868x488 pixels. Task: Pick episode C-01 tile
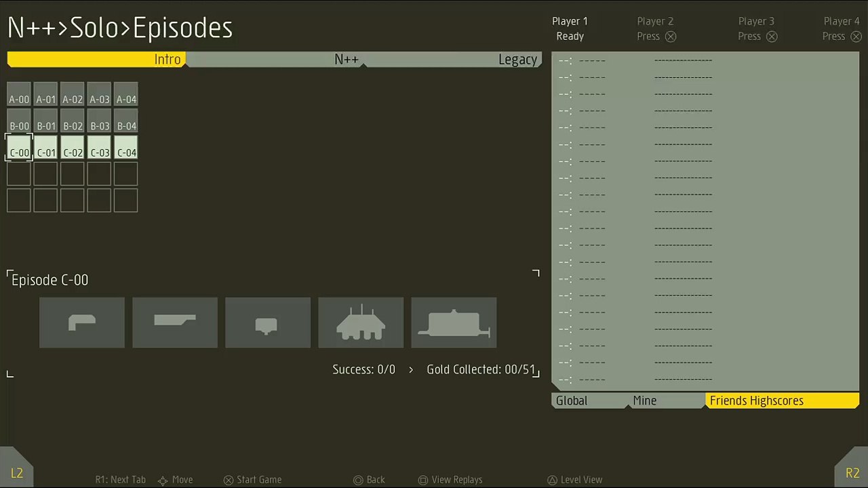(46, 147)
